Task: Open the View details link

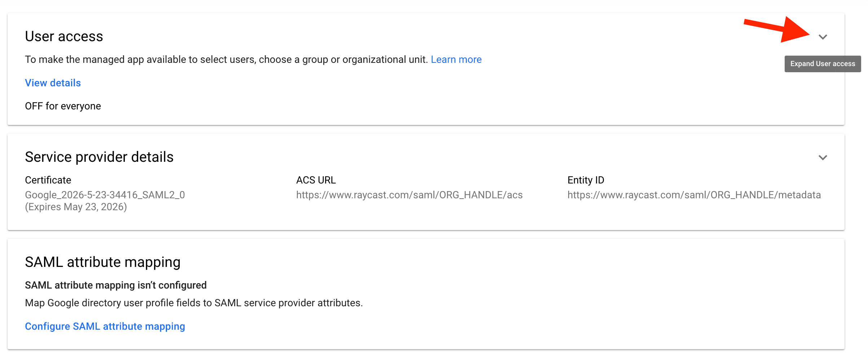Action: click(53, 83)
